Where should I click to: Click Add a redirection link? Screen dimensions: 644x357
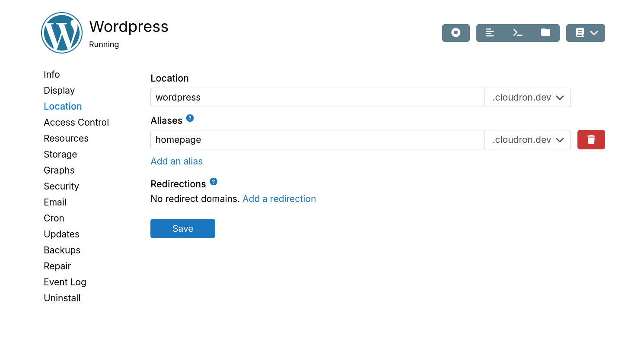(279, 199)
